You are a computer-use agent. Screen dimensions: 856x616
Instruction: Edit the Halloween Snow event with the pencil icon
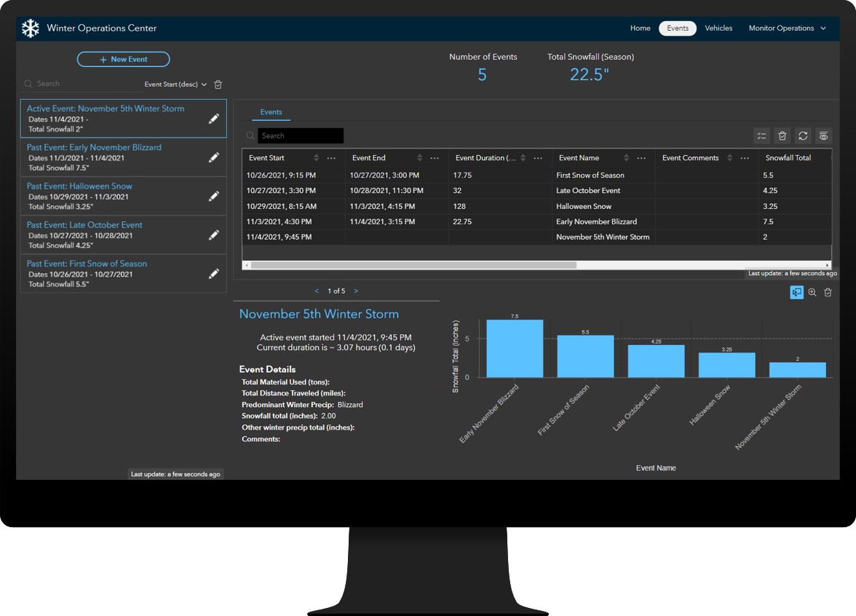214,196
